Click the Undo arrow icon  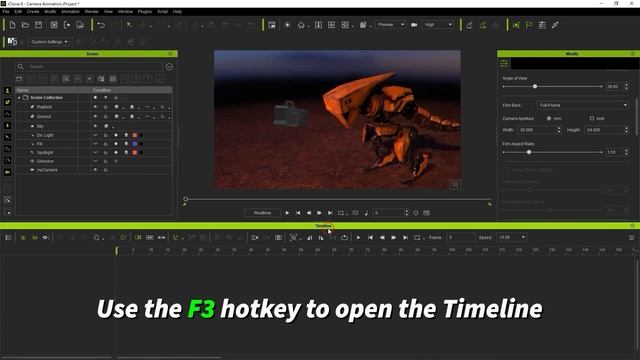[x=101, y=25]
